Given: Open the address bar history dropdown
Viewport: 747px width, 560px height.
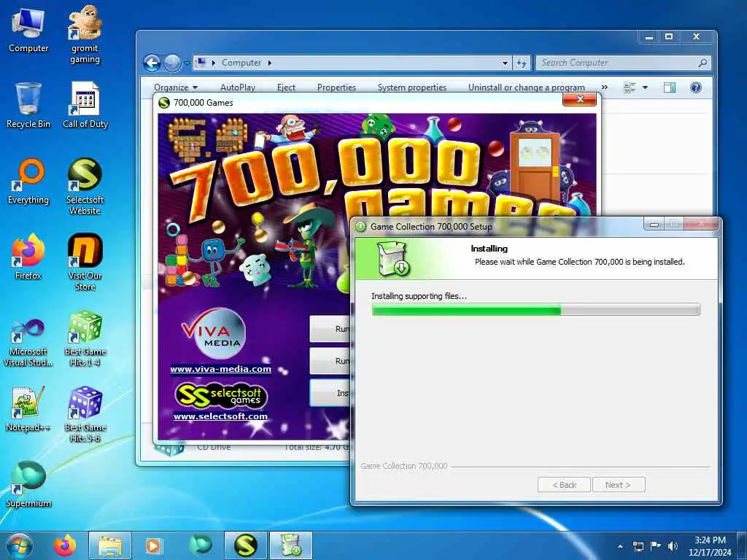Looking at the screenshot, I should tap(505, 63).
